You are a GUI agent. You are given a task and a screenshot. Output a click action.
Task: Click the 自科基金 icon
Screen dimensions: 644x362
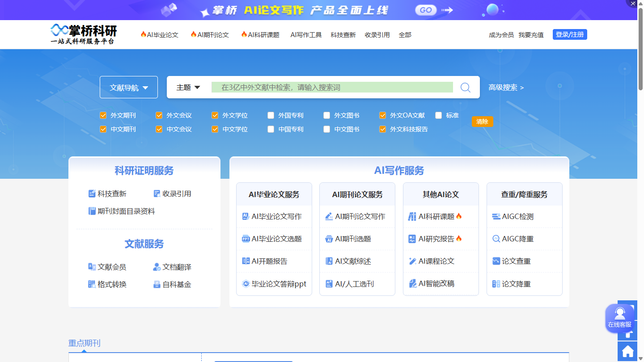[x=157, y=284]
